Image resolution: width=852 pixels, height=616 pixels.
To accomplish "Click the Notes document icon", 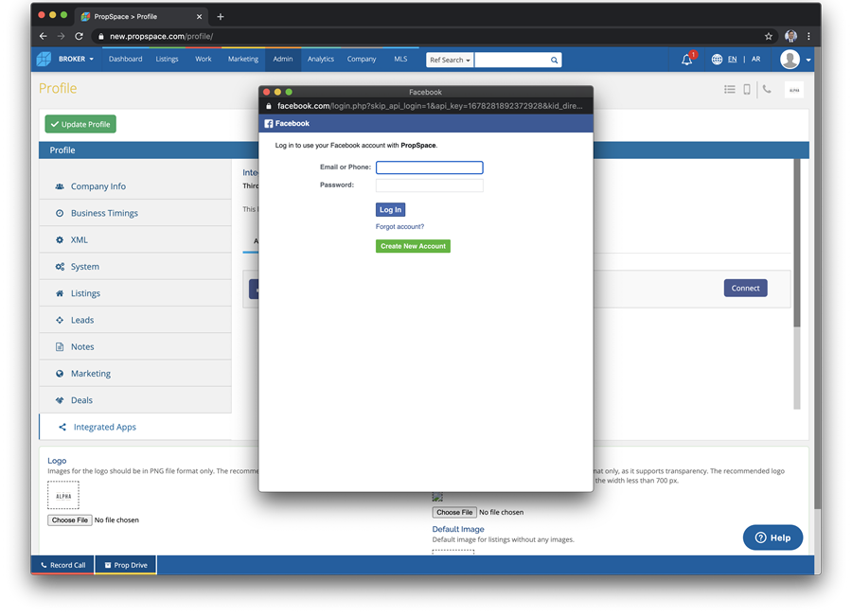I will (60, 346).
